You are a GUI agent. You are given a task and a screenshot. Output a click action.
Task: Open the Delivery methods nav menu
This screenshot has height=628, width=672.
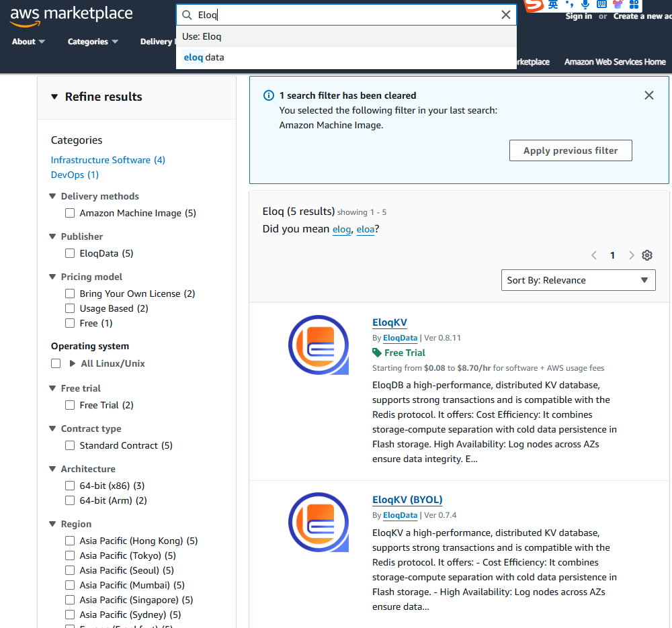[x=157, y=42]
